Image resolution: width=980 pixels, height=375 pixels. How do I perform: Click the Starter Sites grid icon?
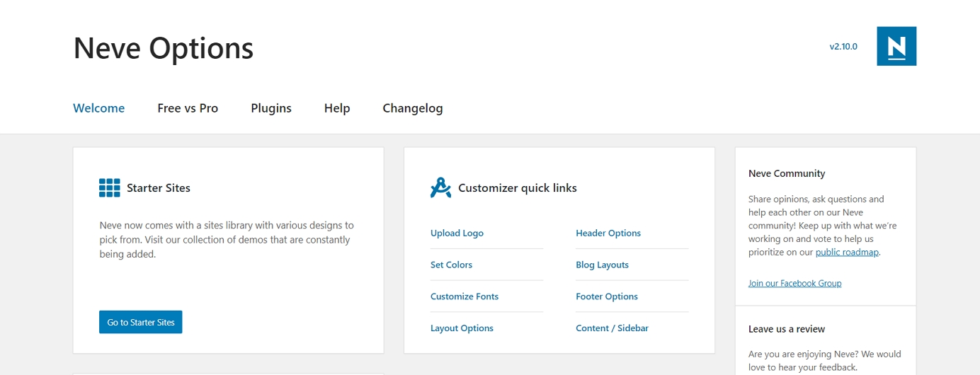[x=110, y=187]
